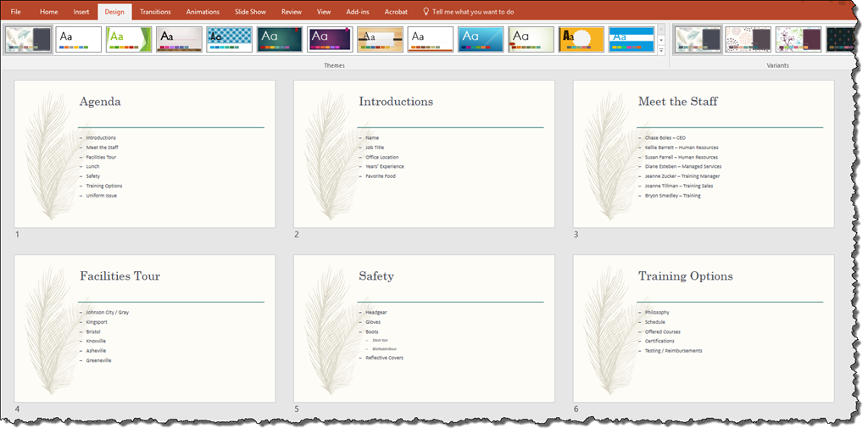Screen dimensions: 868x434
Task: Select the plain white Office theme
Action: (78, 39)
